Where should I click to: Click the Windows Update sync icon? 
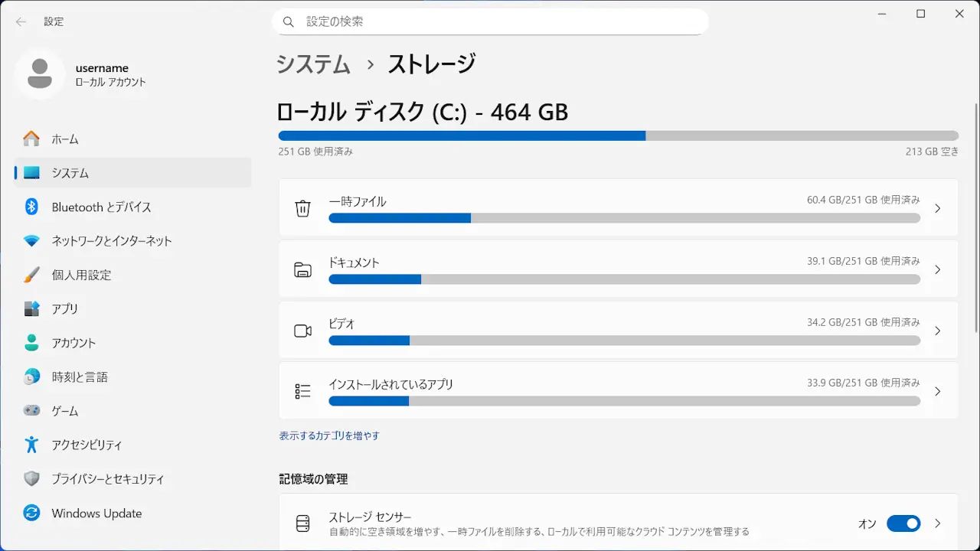coord(31,513)
